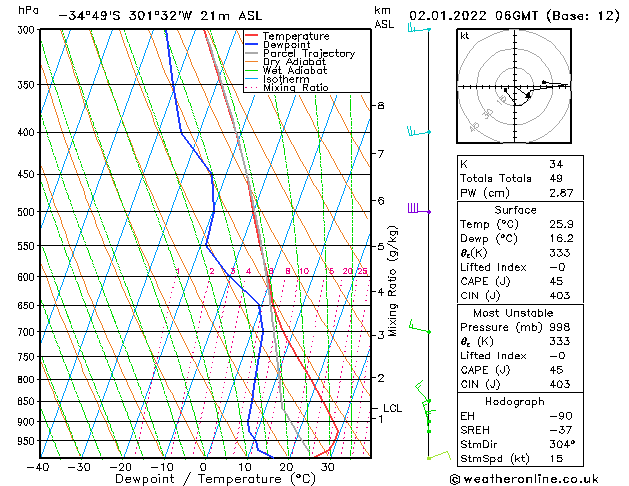This screenshot has height=486, width=629.
Task: Click the 30 temperature axis label
Action: pos(328,467)
